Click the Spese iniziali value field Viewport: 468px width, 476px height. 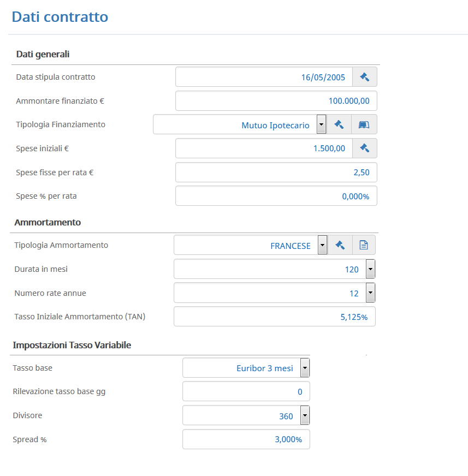click(x=264, y=148)
